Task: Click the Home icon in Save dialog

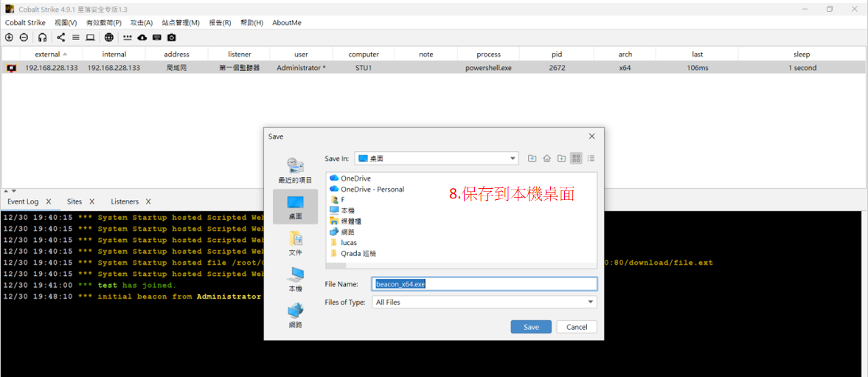Action: pos(547,159)
